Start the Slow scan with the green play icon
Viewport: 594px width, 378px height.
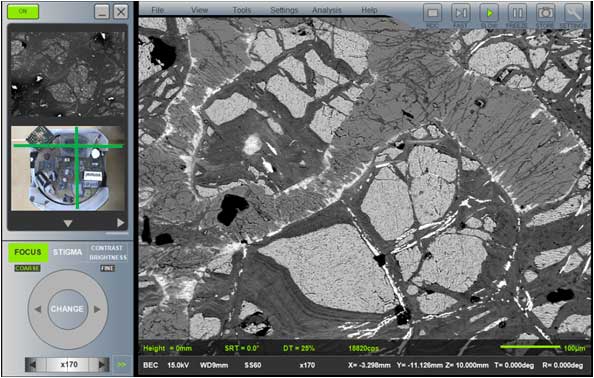point(489,13)
